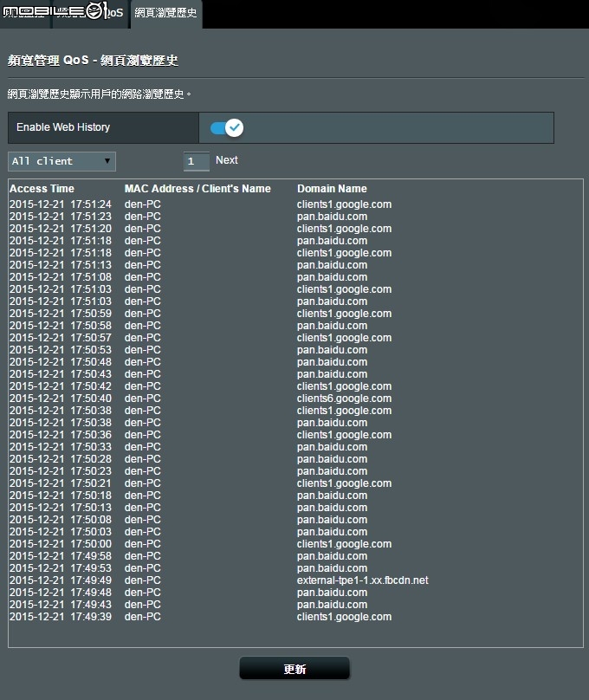This screenshot has width=589, height=700.
Task: Click access time 17:50:33 entry
Action: tap(61, 447)
